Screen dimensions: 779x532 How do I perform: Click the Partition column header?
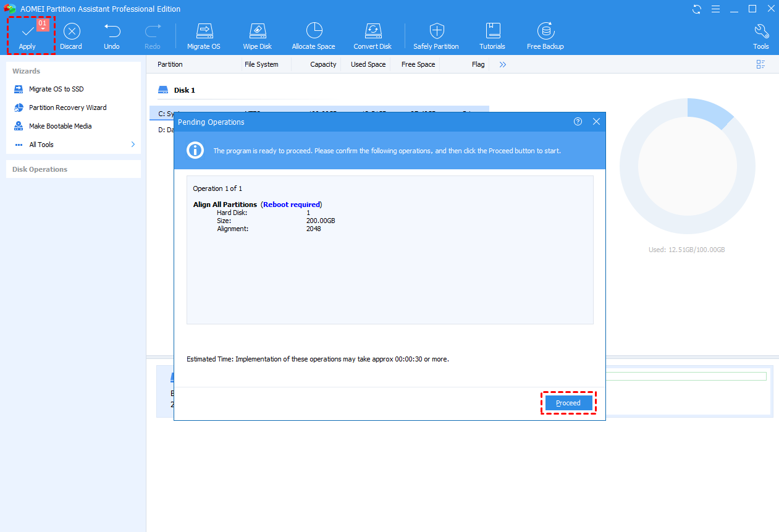[170, 64]
